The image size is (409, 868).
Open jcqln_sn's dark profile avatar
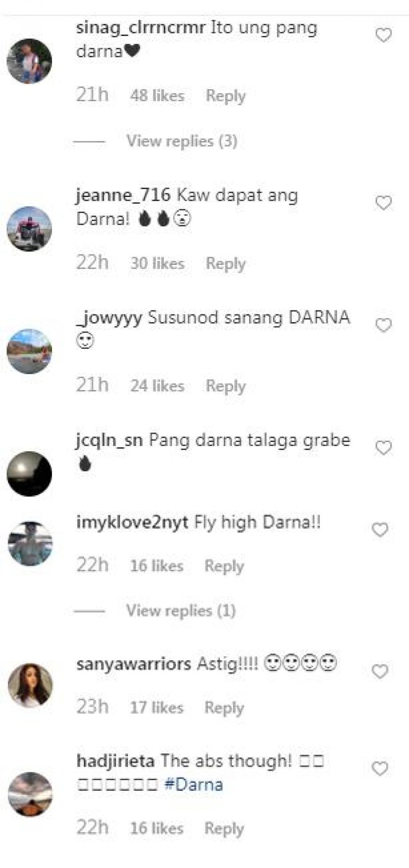[x=29, y=473]
